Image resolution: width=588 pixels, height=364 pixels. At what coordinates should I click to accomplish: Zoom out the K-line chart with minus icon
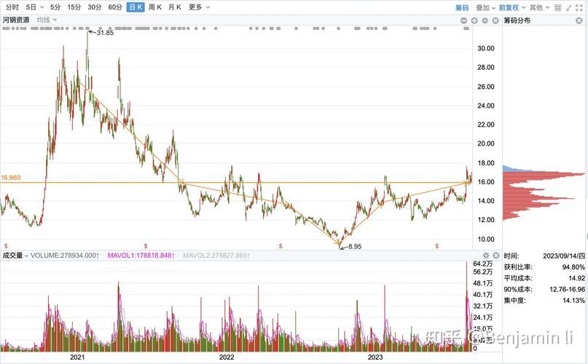pos(464,20)
